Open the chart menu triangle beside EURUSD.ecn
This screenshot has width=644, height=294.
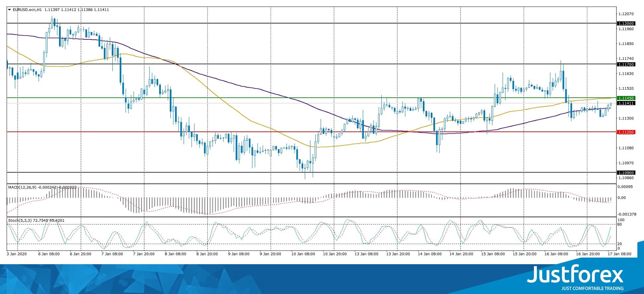point(9,10)
